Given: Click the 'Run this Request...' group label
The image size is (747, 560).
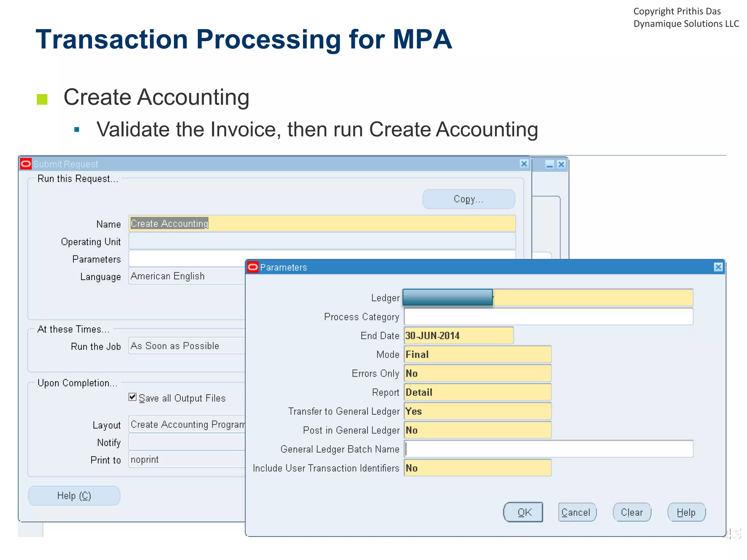Looking at the screenshot, I should [78, 179].
